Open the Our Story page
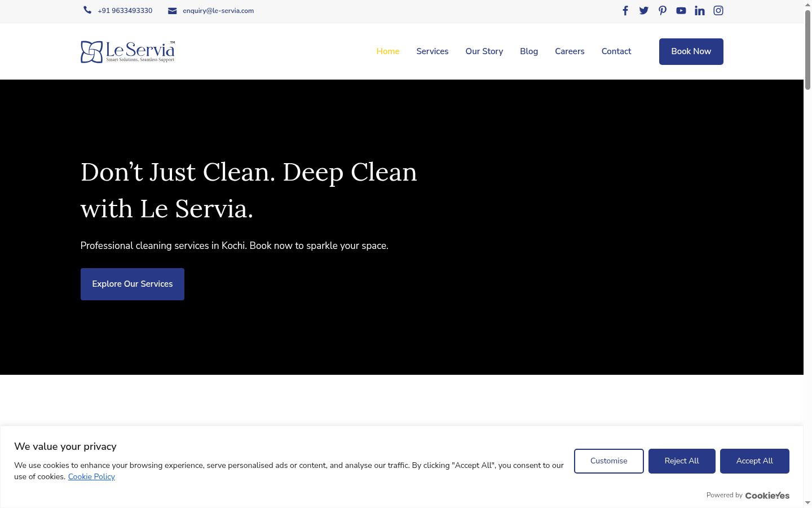Image resolution: width=812 pixels, height=508 pixels. (x=484, y=51)
